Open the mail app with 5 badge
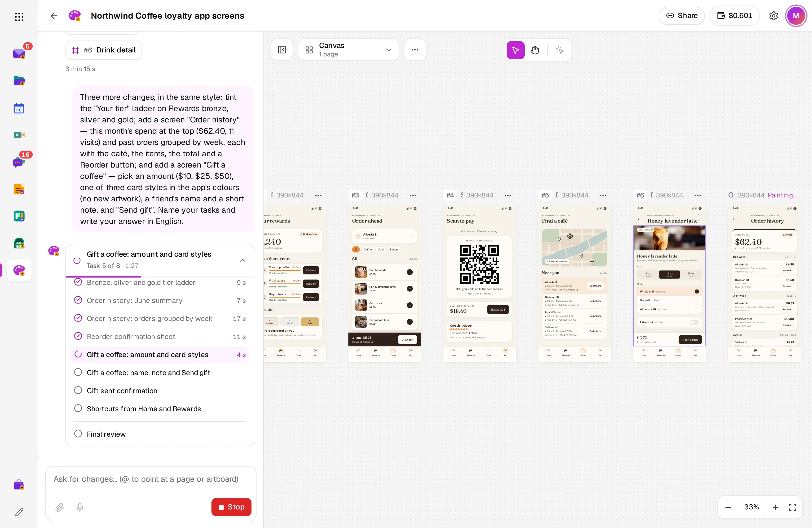 [19, 54]
